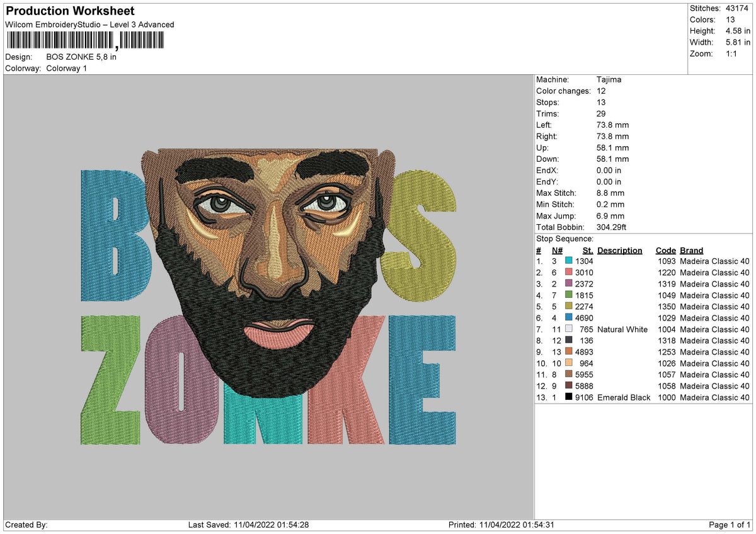The width and height of the screenshot is (756, 534).
Task: Click the Production Worksheet title
Action: tap(70, 11)
